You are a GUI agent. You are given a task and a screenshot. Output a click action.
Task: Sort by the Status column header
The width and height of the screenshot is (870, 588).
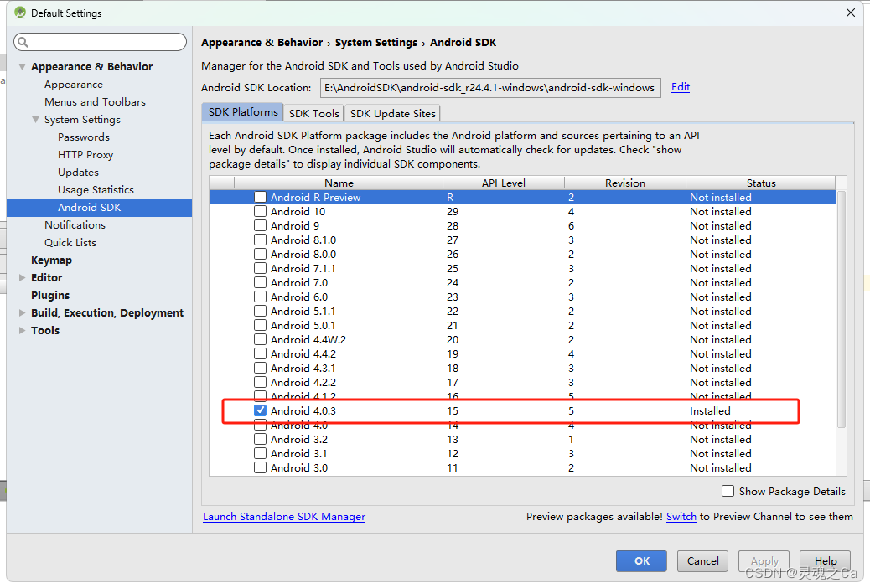[761, 183]
